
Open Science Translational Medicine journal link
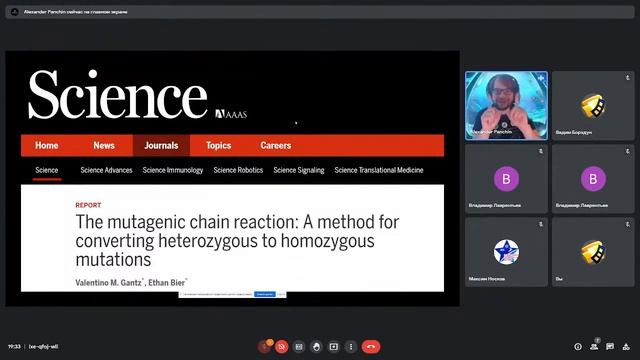pos(379,170)
